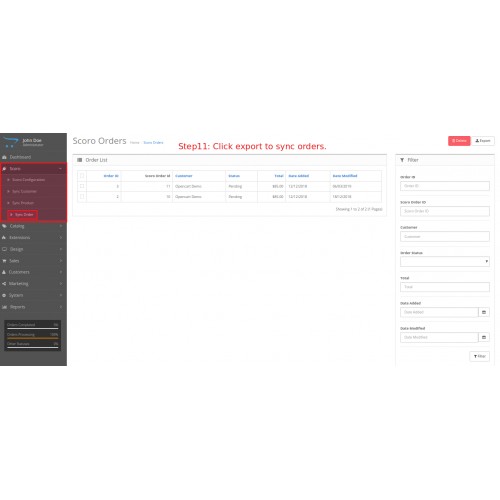
Task: Expand the Sales menu arrow
Action: [x=61, y=261]
